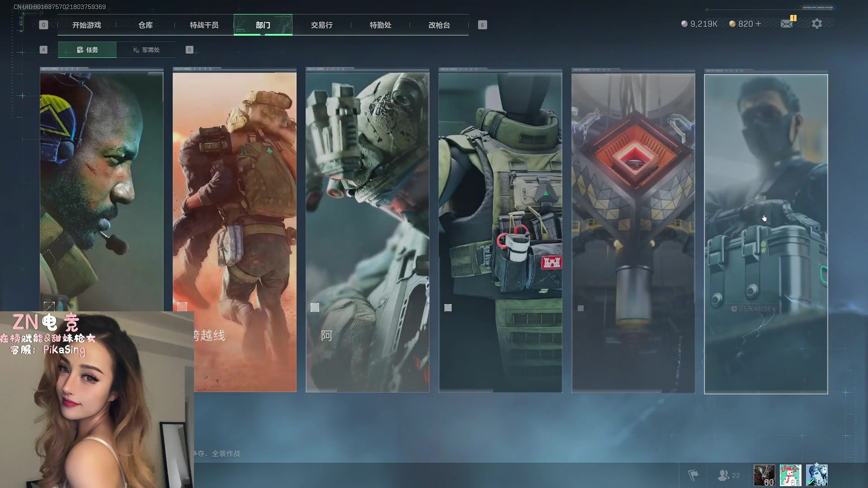Open the 特勤处 tab
The image size is (868, 488).
[x=380, y=25]
